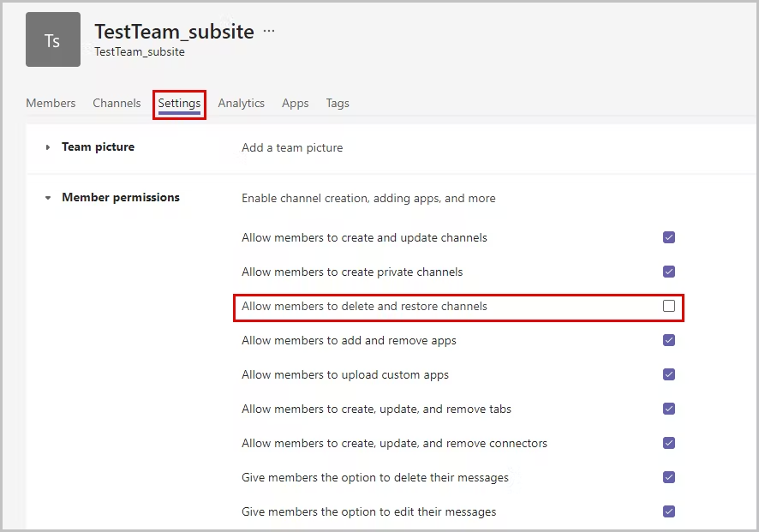Switch to the Channels tab
This screenshot has width=759, height=532.
point(117,103)
